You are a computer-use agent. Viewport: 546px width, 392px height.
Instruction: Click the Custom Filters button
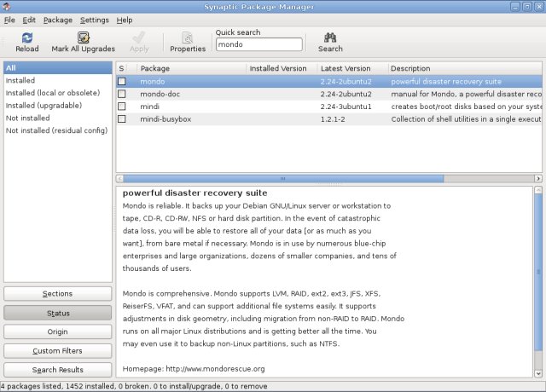tap(57, 351)
